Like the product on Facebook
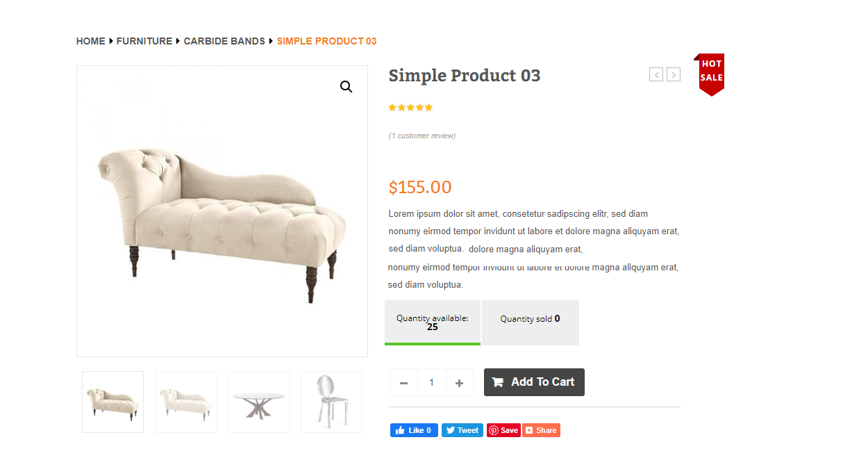 pos(414,430)
